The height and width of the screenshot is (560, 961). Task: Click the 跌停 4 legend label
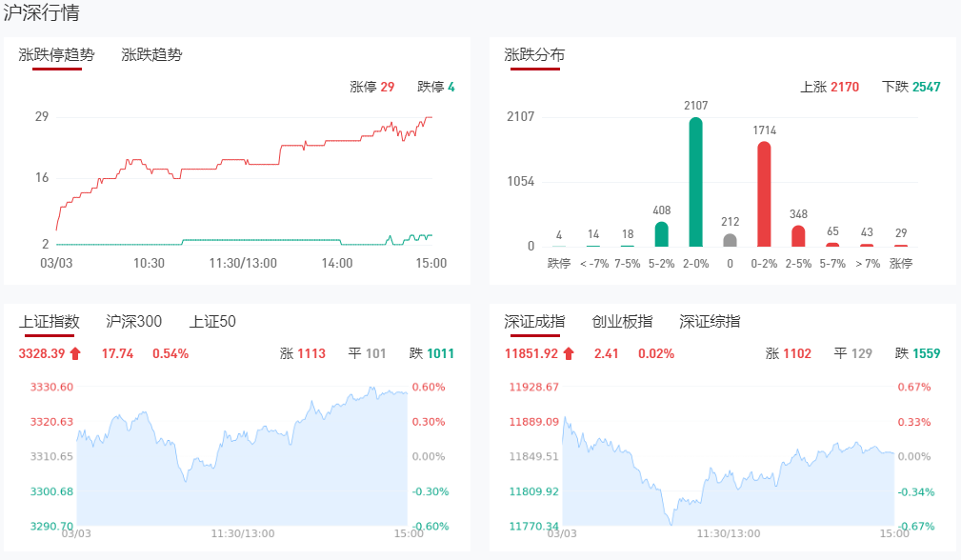pos(436,87)
